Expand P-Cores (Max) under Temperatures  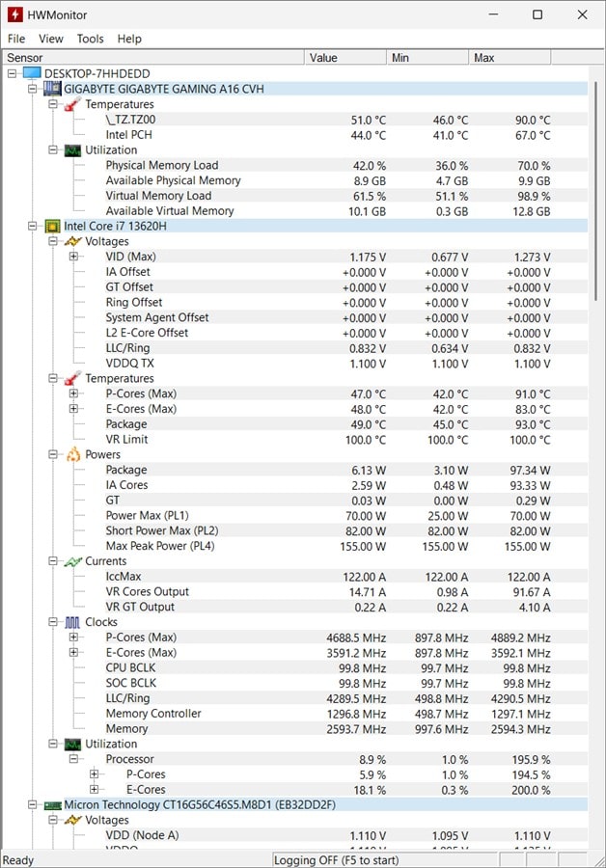(74, 393)
